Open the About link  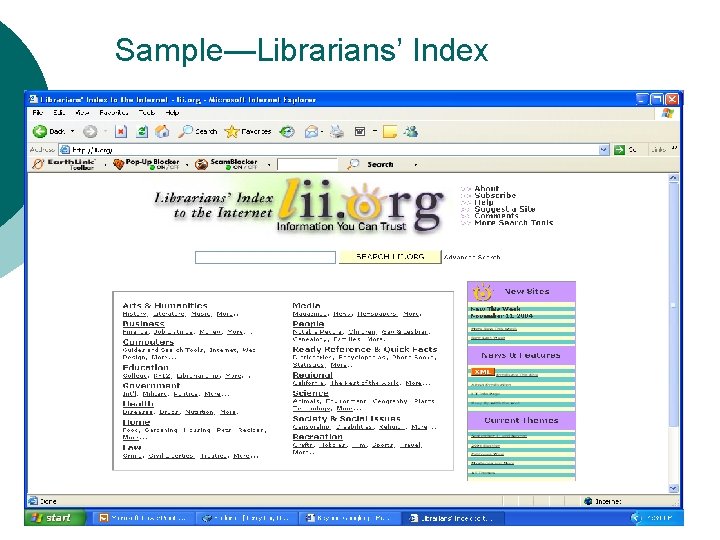pyautogui.click(x=487, y=188)
